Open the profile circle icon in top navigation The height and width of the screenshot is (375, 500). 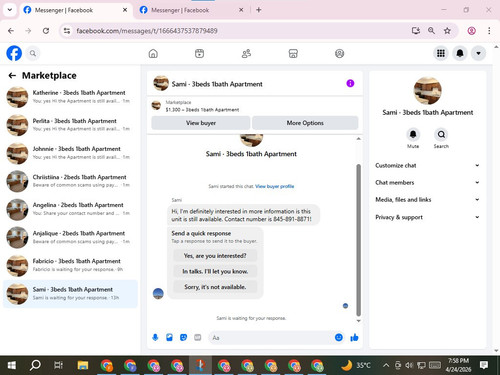click(339, 53)
